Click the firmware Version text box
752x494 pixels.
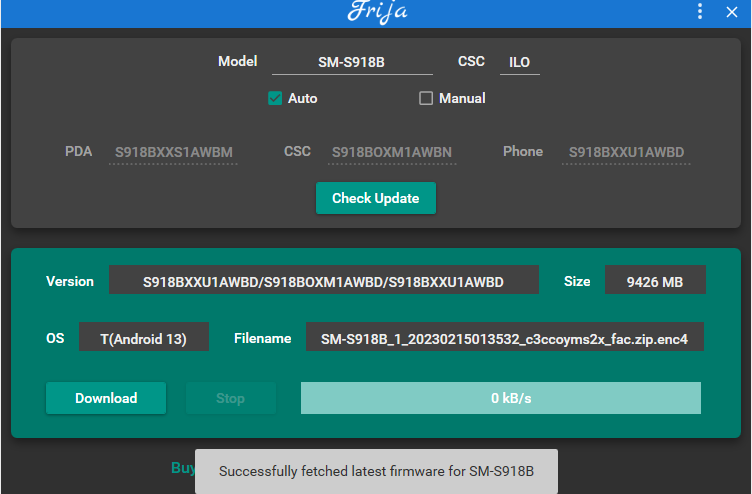[323, 282]
